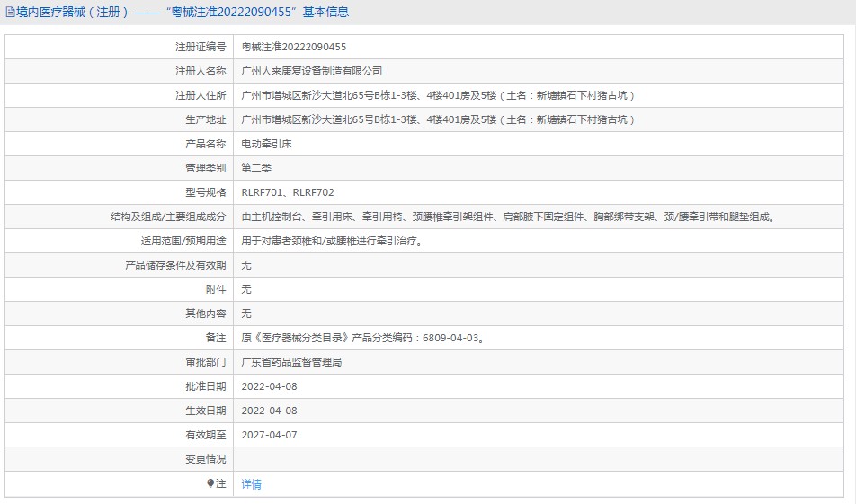This screenshot has height=504, width=856.
Task: Click registrant name 广州人来康复设备制造有限公司
Action: point(312,71)
